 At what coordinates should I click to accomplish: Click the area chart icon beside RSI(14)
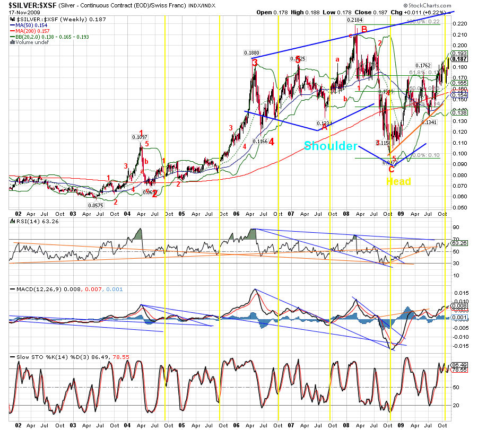coord(13,221)
